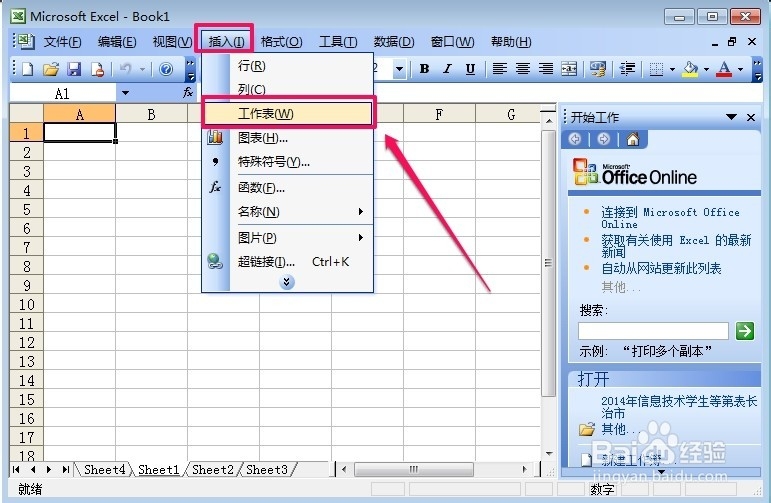The image size is (771, 503).
Task: Switch to Sheet4 tab
Action: pos(104,470)
